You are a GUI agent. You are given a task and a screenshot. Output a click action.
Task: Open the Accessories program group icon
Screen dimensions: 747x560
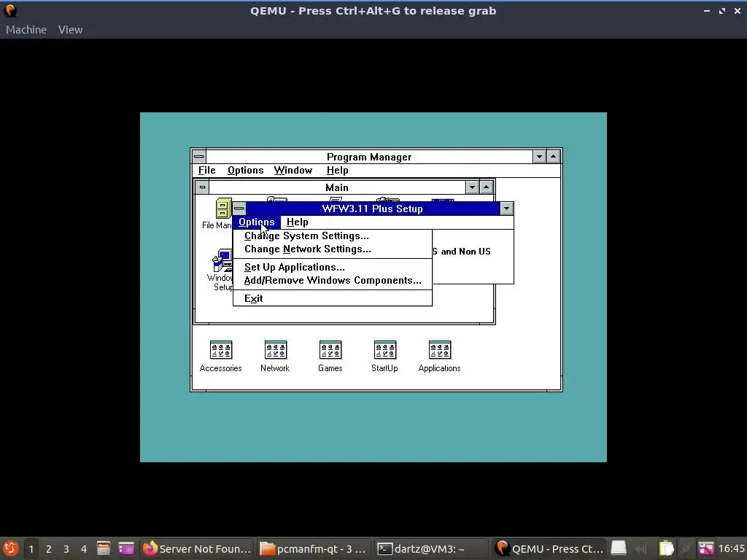pyautogui.click(x=220, y=350)
